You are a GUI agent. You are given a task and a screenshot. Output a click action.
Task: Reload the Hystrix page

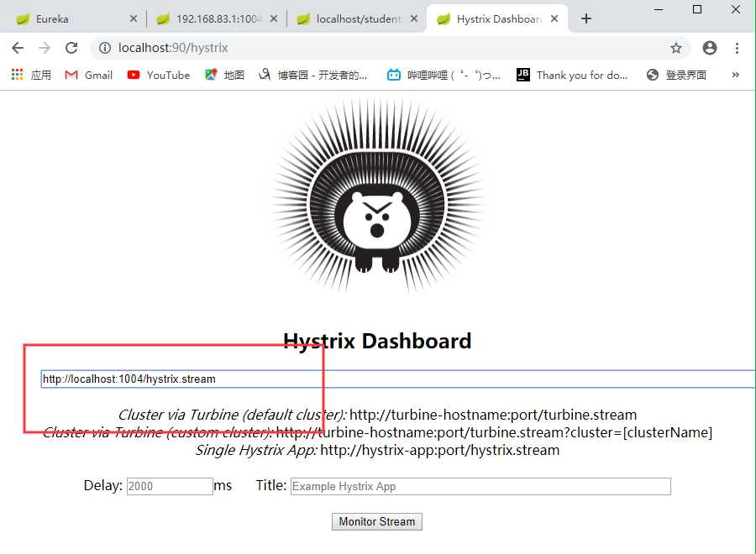(71, 48)
